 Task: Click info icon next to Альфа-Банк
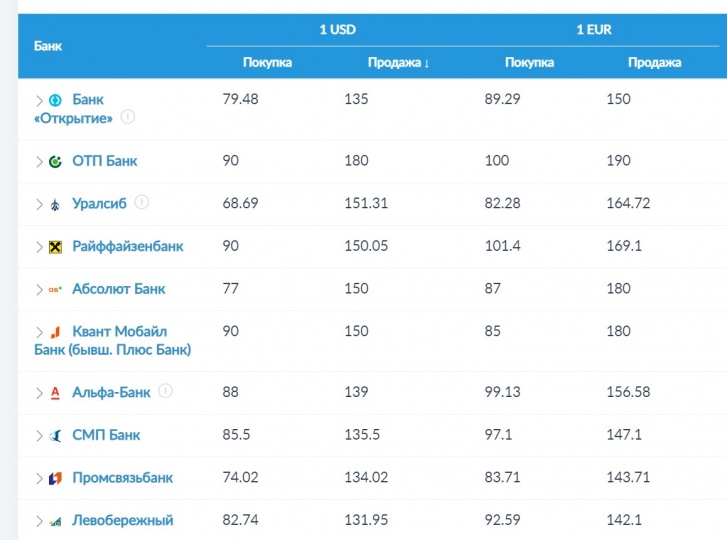click(x=166, y=391)
